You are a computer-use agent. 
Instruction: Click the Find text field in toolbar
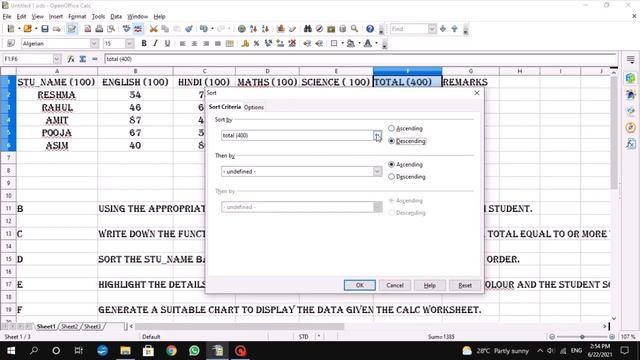pos(409,29)
